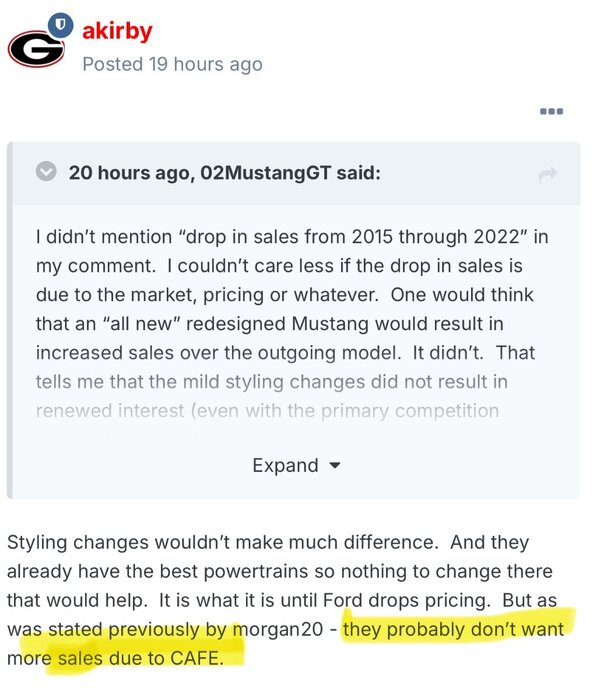Screen dimensions: 604x700
Task: Open the three-dot post options menu
Action: (x=551, y=111)
